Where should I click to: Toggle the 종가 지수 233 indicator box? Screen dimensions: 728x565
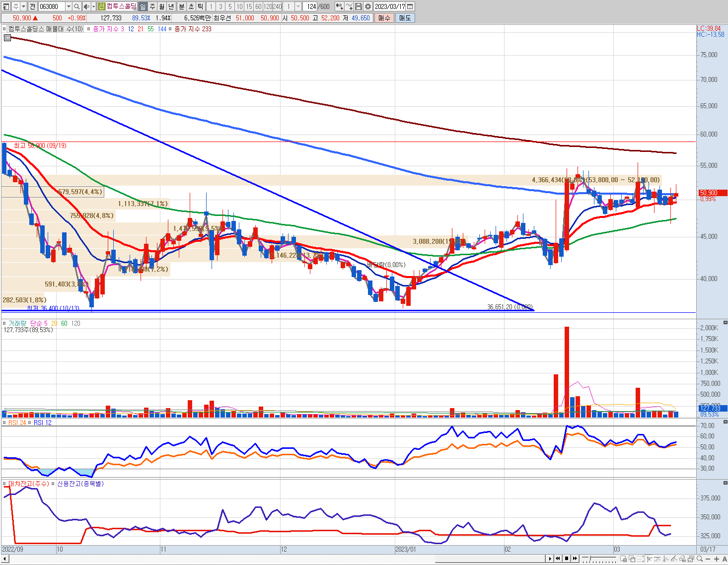(170, 29)
